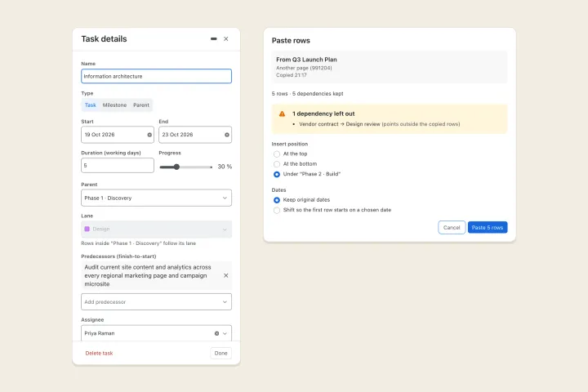Clear the End date field
588x392 pixels.
coord(227,135)
